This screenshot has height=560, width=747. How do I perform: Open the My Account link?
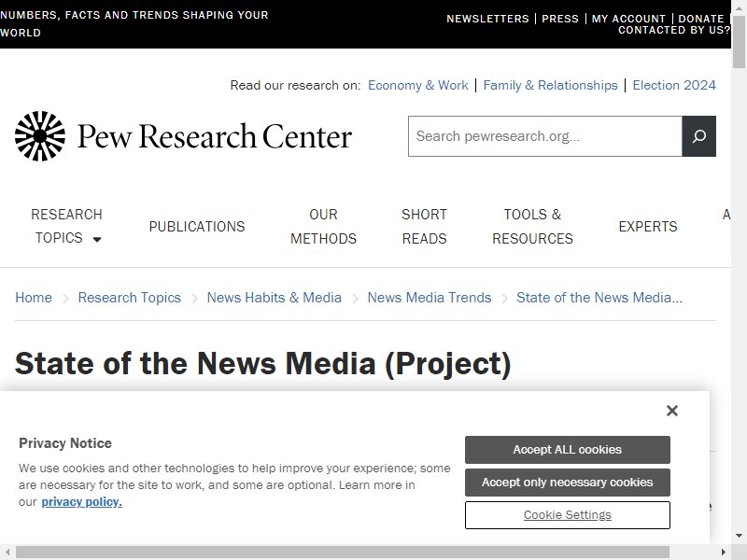pos(628,19)
